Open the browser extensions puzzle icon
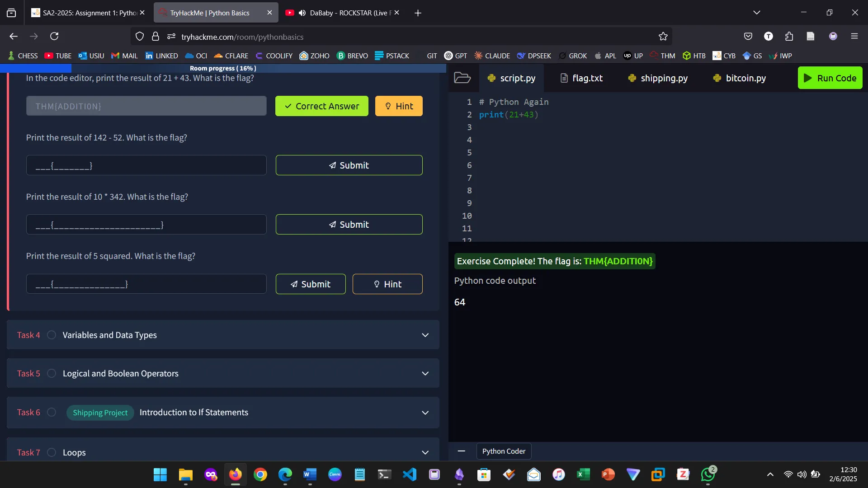The image size is (868, 488). [789, 36]
